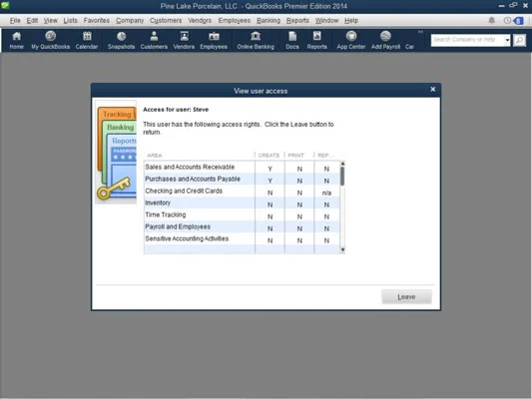
Task: Open the Reports menu
Action: click(297, 20)
